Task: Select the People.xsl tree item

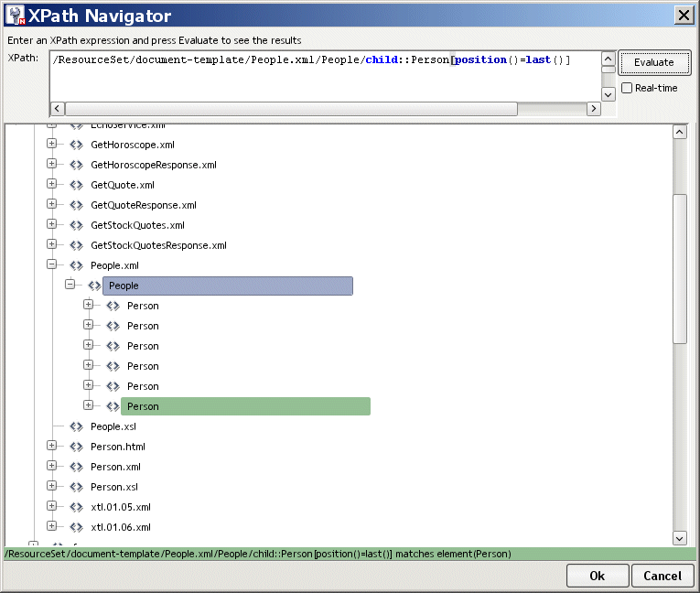Action: (x=113, y=426)
